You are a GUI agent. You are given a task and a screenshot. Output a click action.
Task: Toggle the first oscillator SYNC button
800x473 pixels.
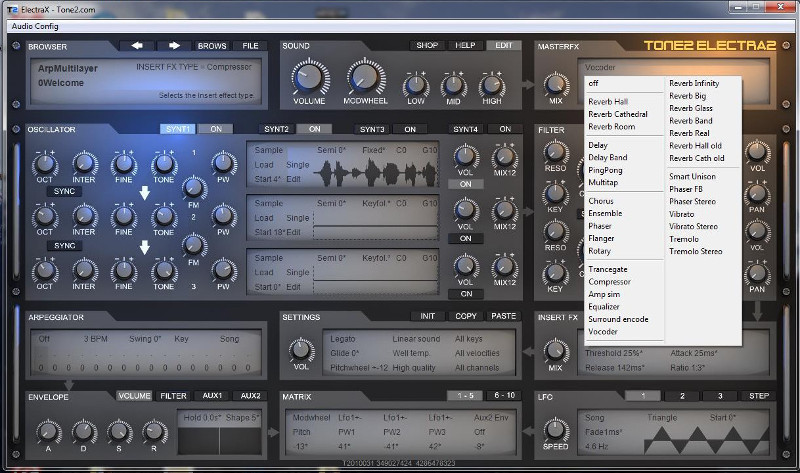64,191
